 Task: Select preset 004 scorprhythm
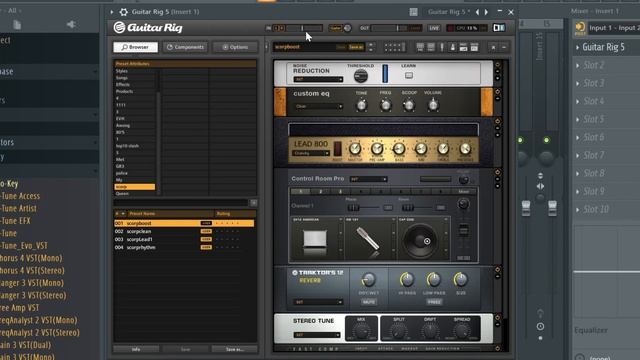184,247
